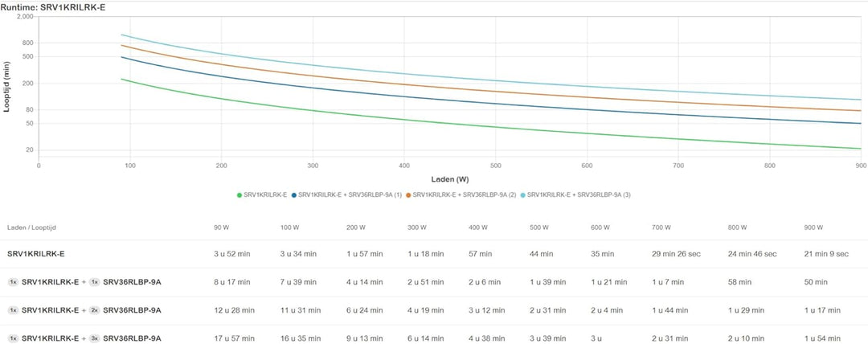Click the 17 u 57 min cell
868x344 pixels.
click(x=235, y=338)
